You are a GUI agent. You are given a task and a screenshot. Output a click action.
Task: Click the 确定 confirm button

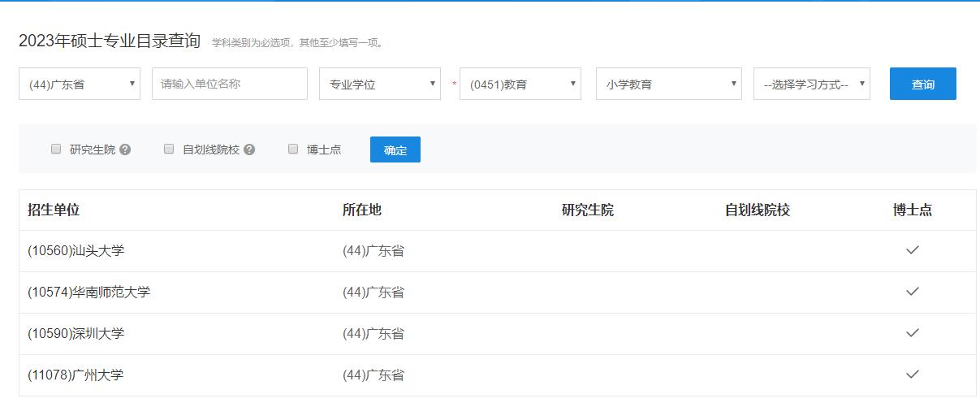(x=395, y=149)
